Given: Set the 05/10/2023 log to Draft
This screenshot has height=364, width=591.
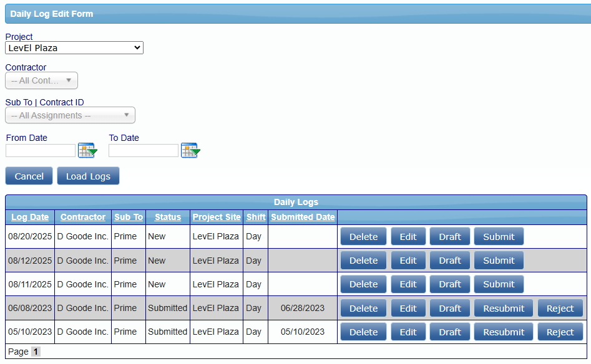Looking at the screenshot, I should click(450, 332).
